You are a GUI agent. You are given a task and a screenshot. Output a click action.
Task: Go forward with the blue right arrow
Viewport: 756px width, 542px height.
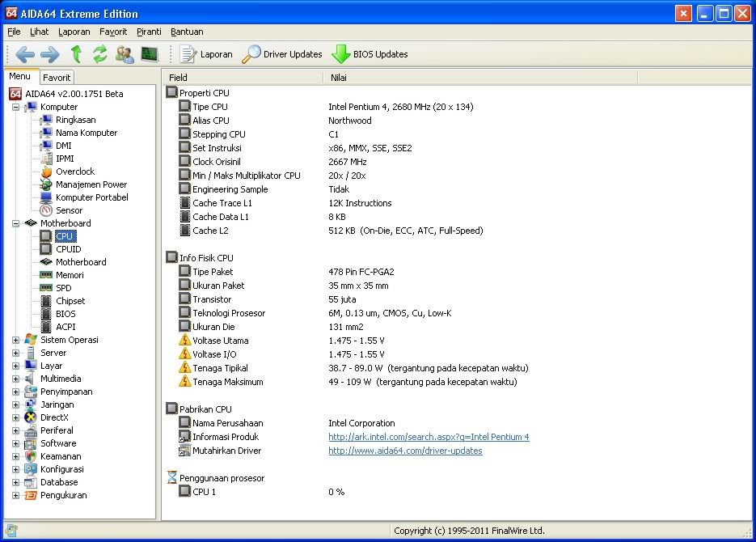49,54
